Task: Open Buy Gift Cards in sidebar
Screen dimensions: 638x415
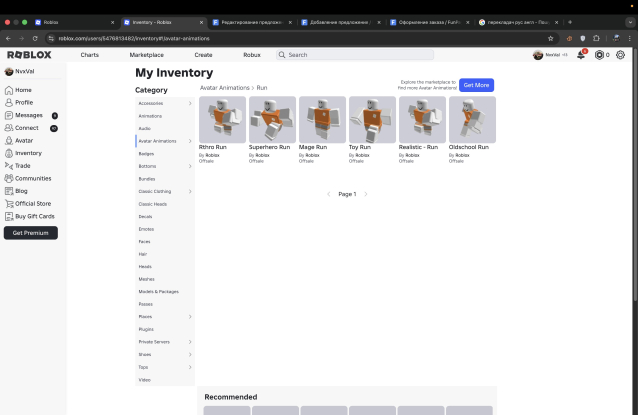Action: pyautogui.click(x=9, y=216)
